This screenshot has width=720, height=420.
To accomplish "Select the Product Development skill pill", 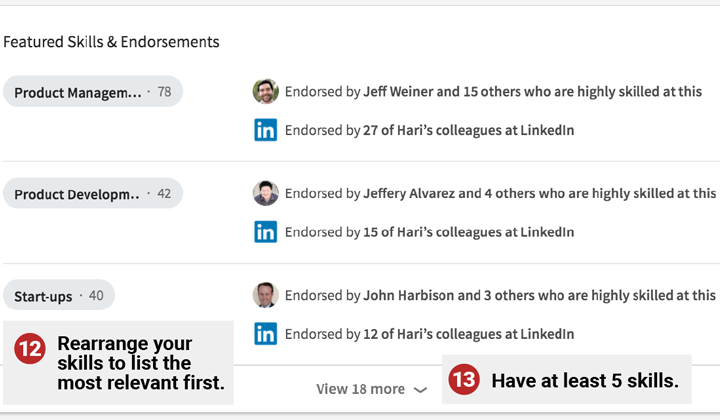I will [x=93, y=193].
